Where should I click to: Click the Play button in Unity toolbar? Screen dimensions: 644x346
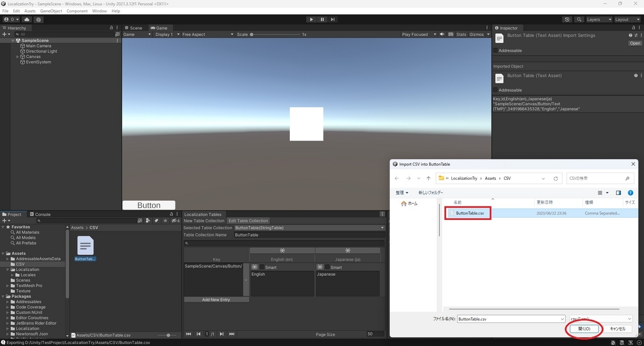tap(311, 19)
